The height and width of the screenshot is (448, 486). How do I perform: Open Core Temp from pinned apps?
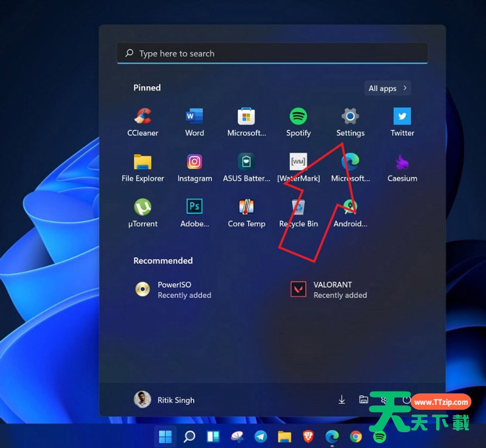[x=247, y=212]
